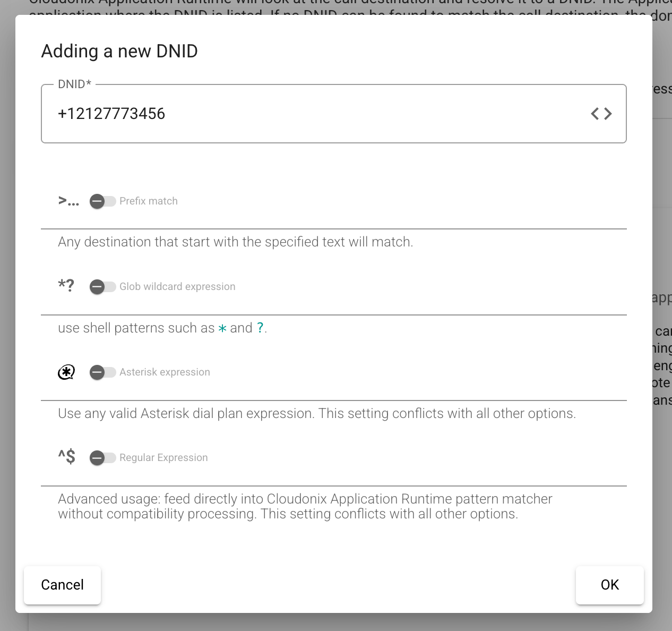Enable the Prefix match toggle

point(102,201)
